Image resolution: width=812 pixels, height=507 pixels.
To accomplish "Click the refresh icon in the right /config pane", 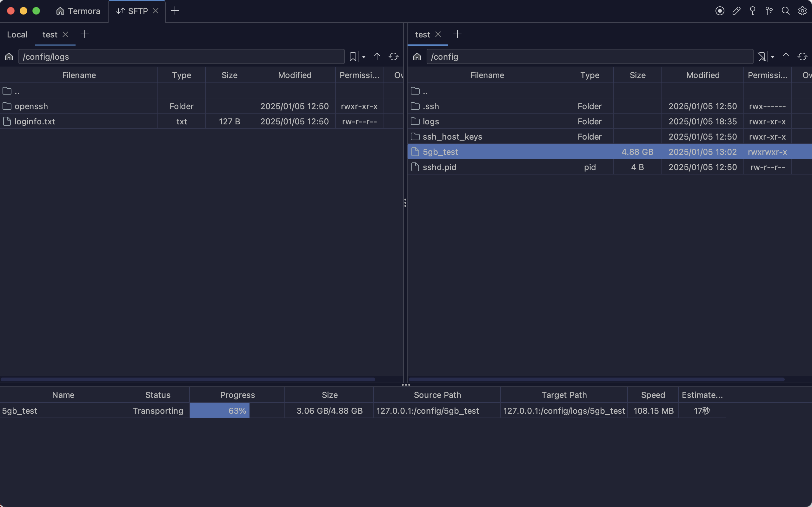I will pyautogui.click(x=802, y=57).
